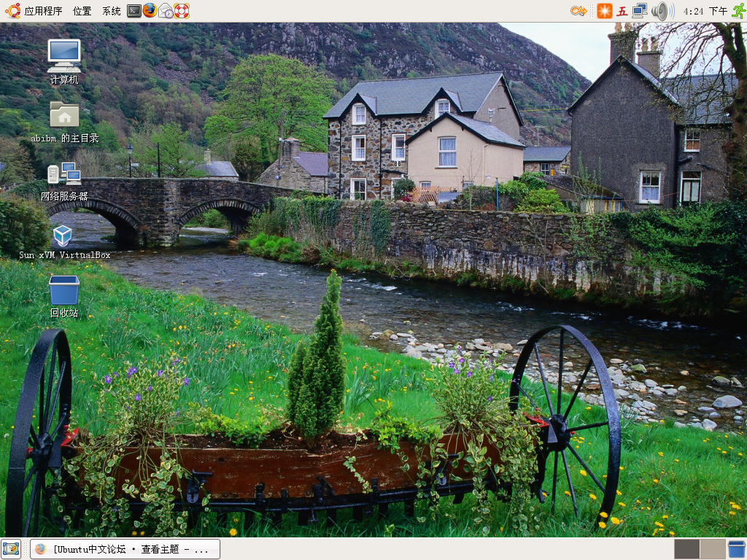Click the 4:24 下午 clock
This screenshot has width=747, height=560.
[705, 11]
